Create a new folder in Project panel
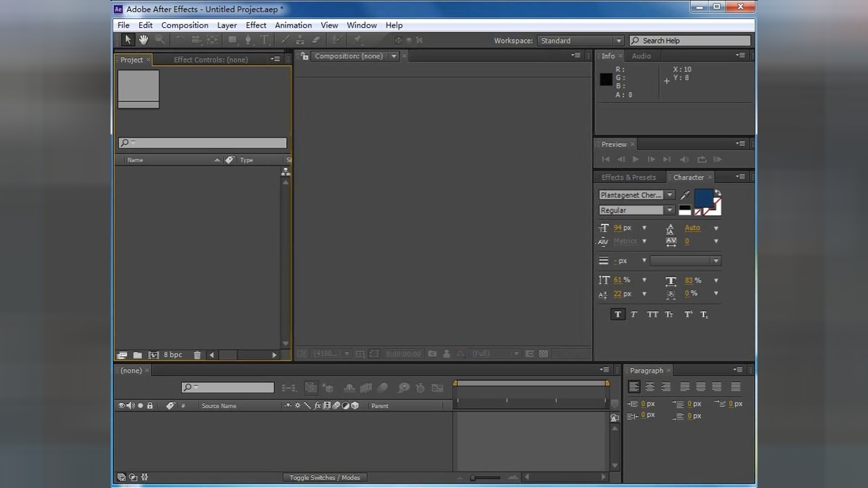Image resolution: width=868 pixels, height=488 pixels. [138, 354]
